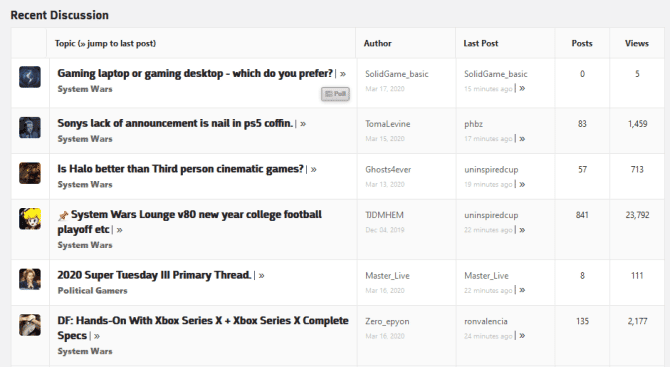This screenshot has height=367, width=670.
Task: Click the Zero_epyon author name
Action: tap(387, 321)
